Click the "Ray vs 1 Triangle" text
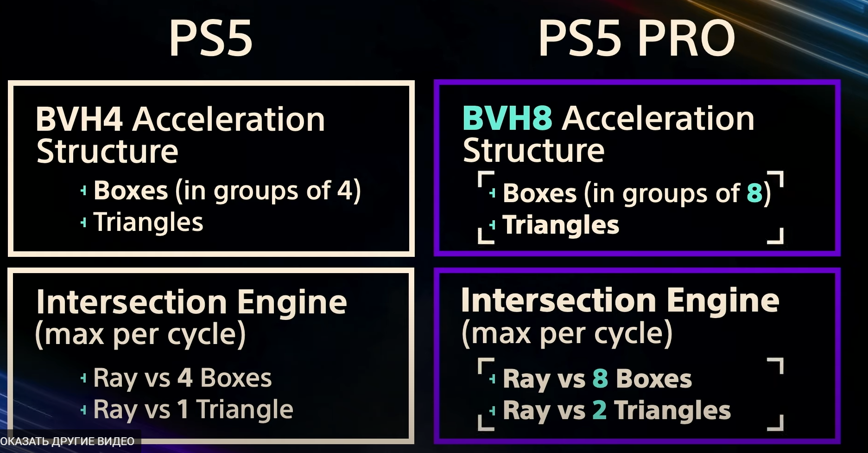The width and height of the screenshot is (868, 453). click(x=193, y=410)
